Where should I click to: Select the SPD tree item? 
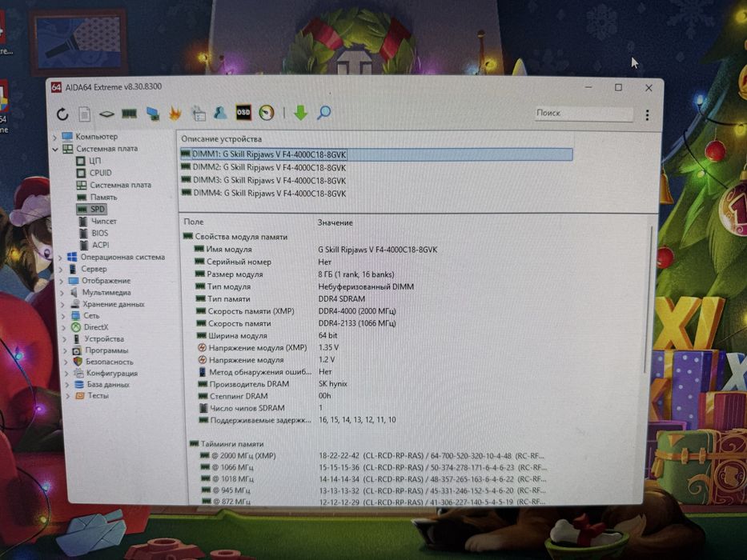91,209
